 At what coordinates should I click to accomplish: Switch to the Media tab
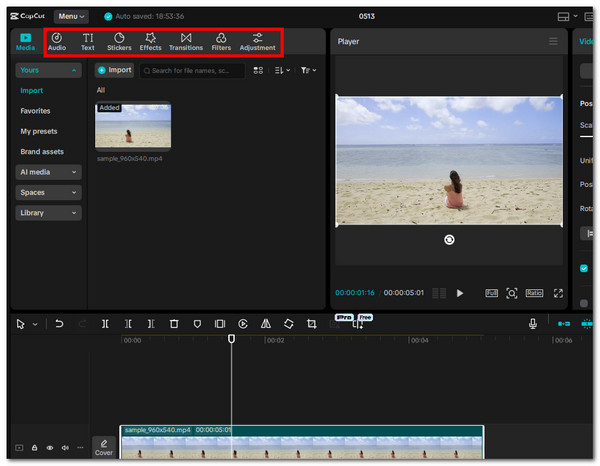coord(25,42)
